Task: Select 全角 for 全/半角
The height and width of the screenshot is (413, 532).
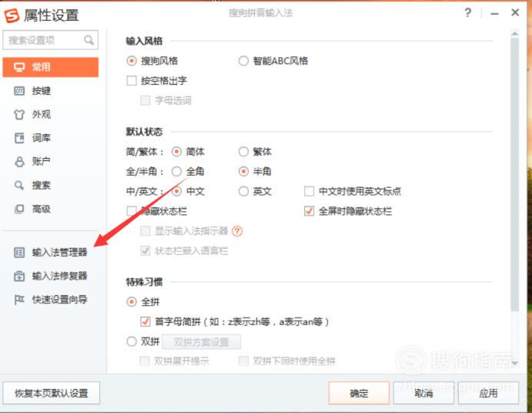Action: pos(176,172)
